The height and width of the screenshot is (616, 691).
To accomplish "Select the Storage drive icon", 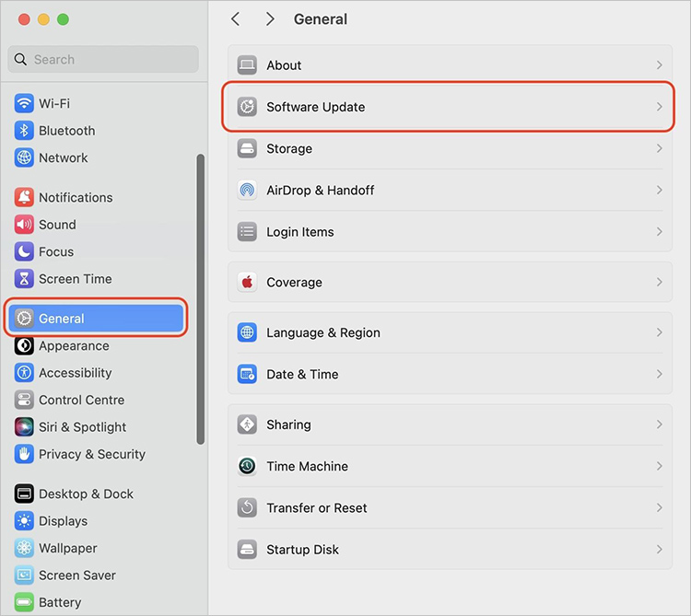I will tap(247, 148).
